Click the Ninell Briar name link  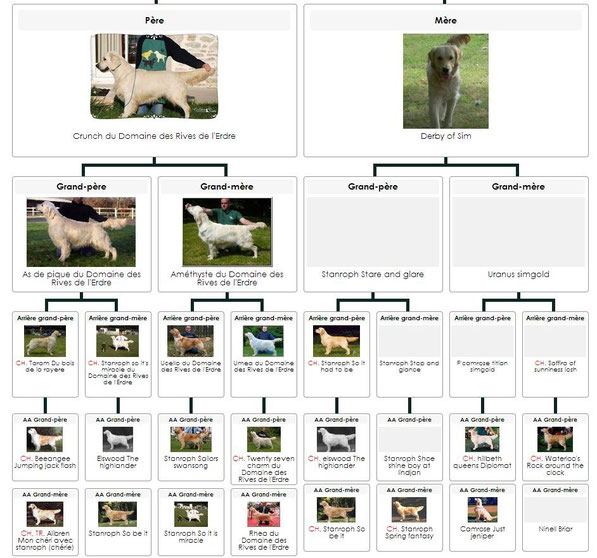555,529
